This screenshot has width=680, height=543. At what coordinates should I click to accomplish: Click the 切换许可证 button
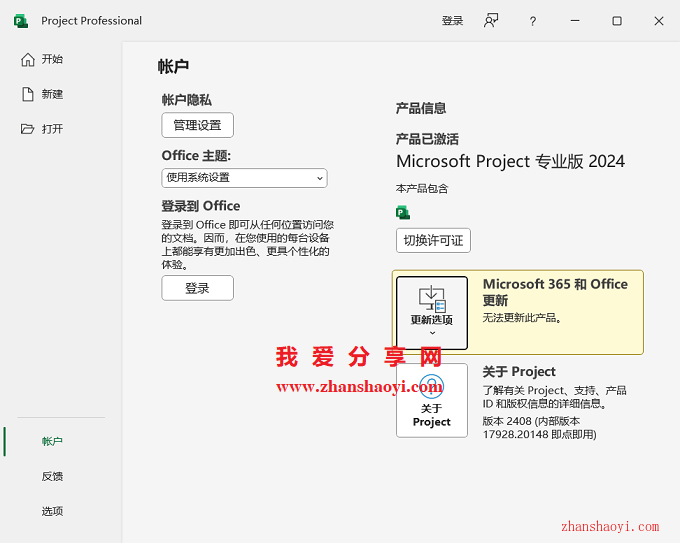click(433, 240)
